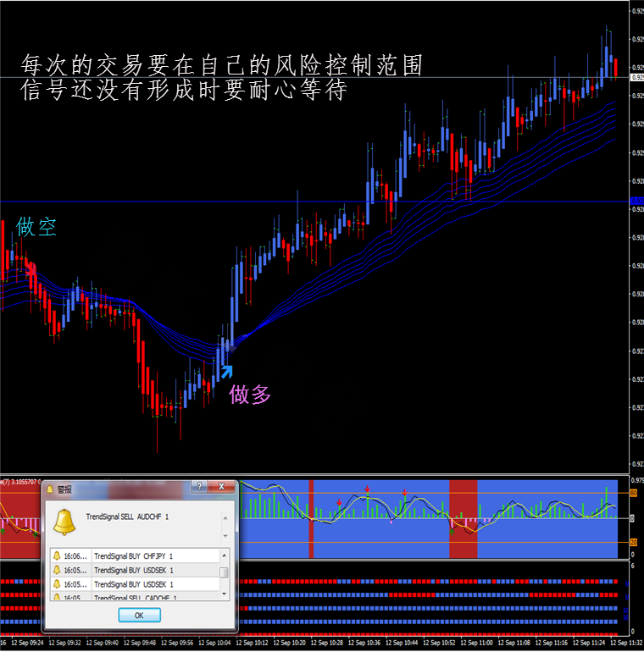Select TrendSignal SELL AUDCHF message text
The width and height of the screenshot is (644, 652).
pyautogui.click(x=127, y=517)
